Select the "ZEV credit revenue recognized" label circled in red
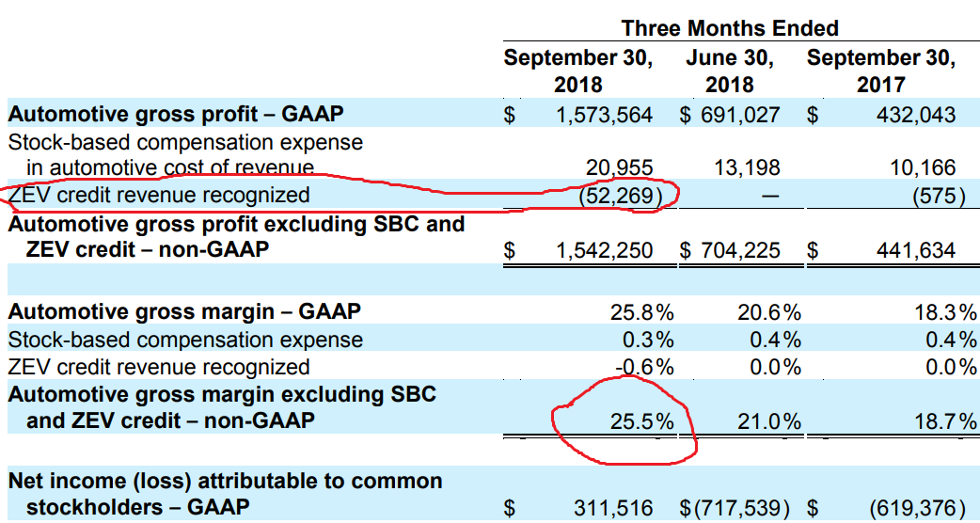The height and width of the screenshot is (523, 980). (x=159, y=195)
